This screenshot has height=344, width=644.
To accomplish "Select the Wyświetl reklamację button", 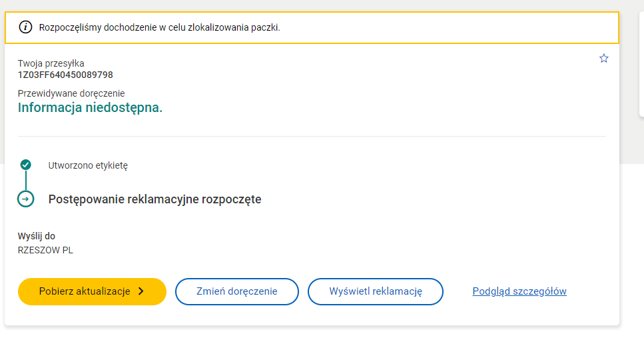I will [x=376, y=291].
